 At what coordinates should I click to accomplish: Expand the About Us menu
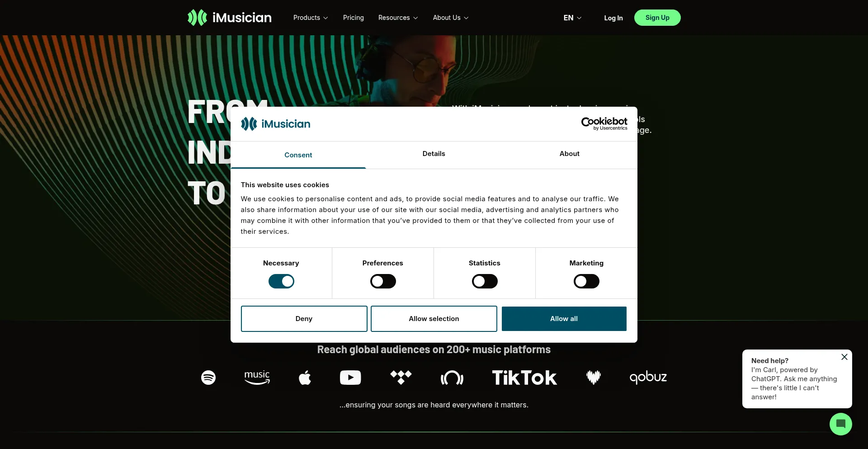[x=451, y=18]
